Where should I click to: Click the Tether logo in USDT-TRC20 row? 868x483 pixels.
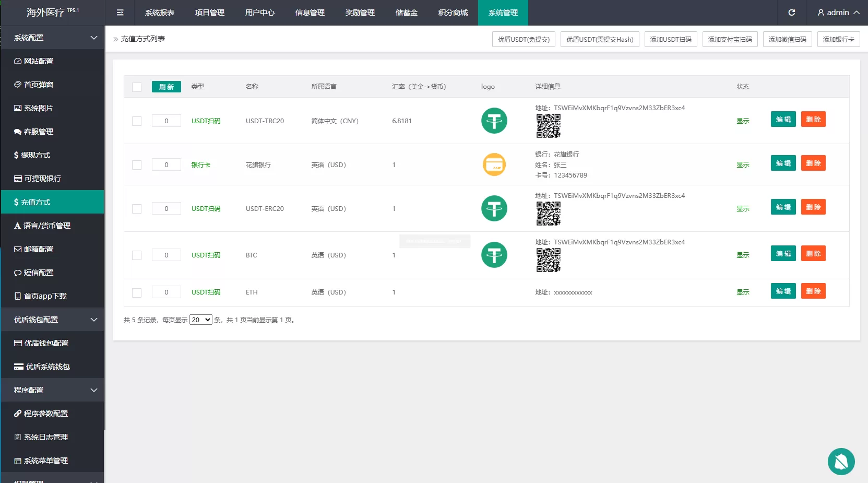494,121
